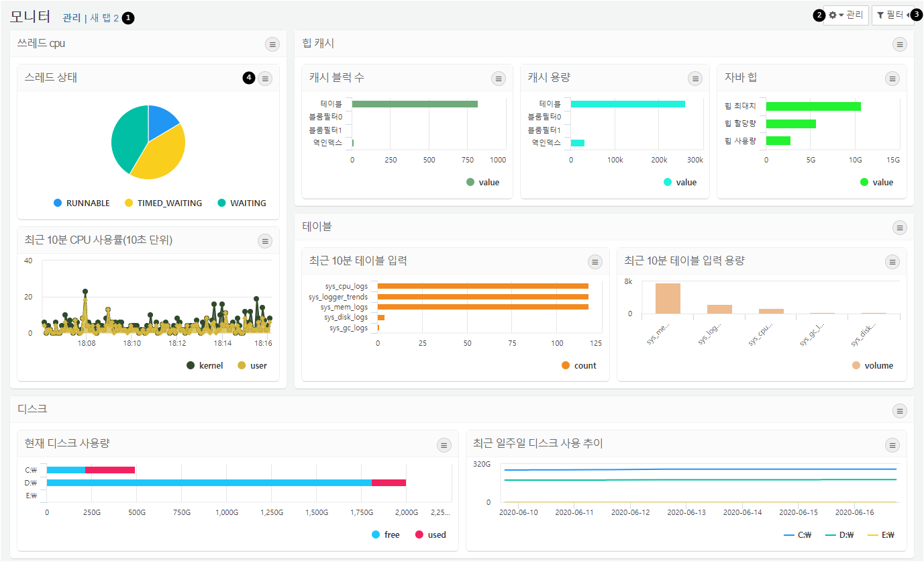This screenshot has height=562, width=924.
Task: Toggle value legend in 캐시 용량
Action: (x=680, y=182)
